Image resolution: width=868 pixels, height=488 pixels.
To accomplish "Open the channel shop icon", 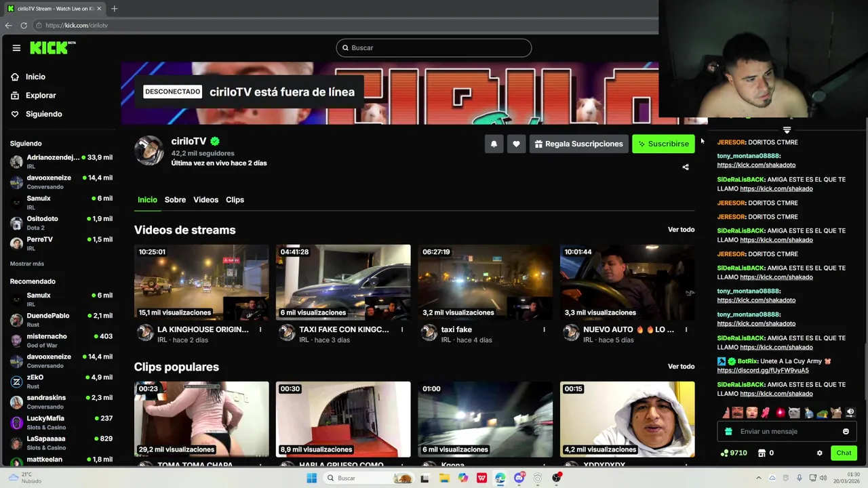I will pos(762,453).
